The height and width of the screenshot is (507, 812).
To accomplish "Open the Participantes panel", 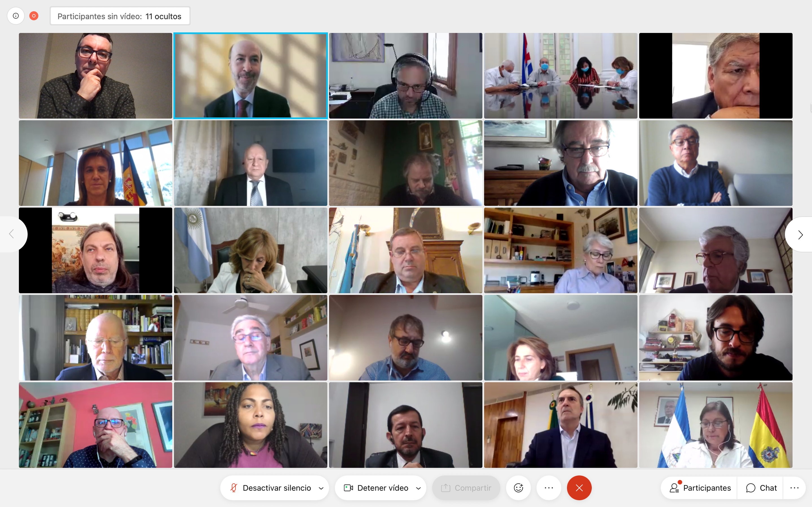I will pos(700,488).
